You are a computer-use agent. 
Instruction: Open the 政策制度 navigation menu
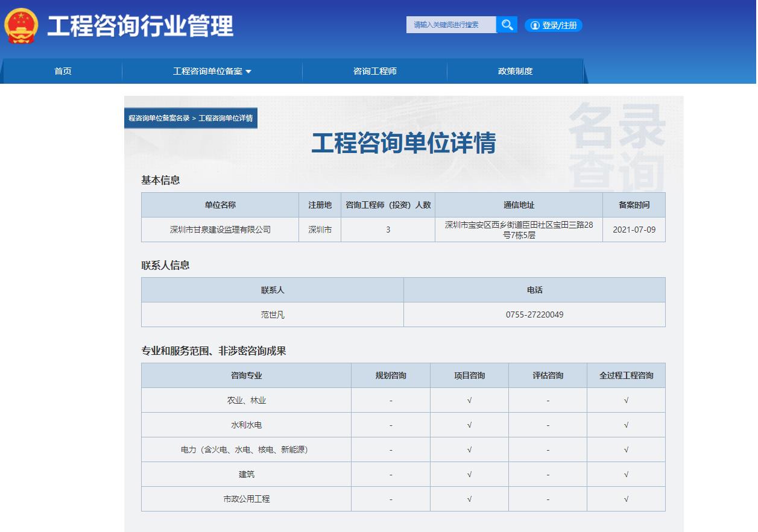pos(514,71)
